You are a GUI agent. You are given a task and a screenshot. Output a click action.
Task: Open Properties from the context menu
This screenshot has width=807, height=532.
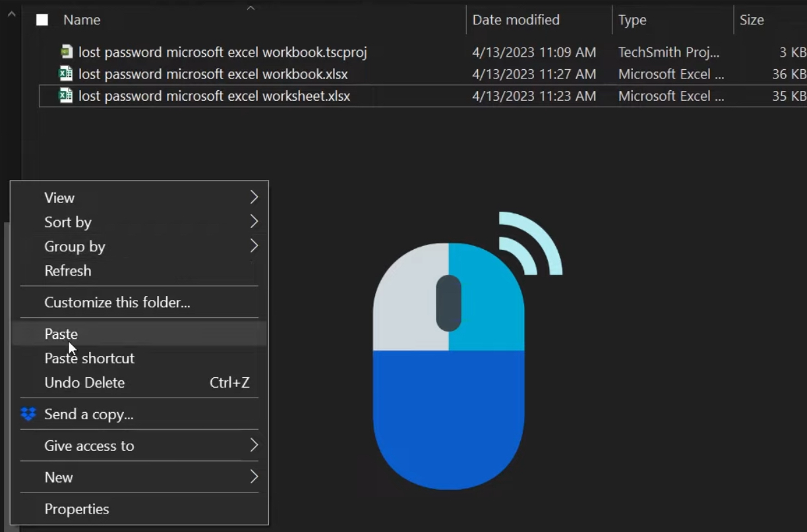[x=140, y=509]
